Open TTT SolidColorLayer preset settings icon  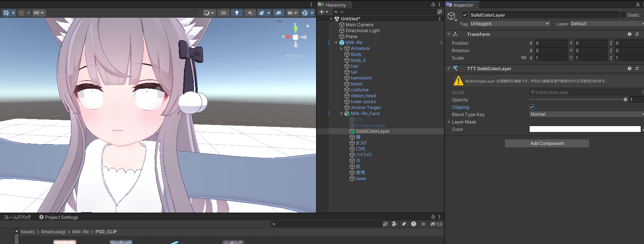click(x=637, y=68)
